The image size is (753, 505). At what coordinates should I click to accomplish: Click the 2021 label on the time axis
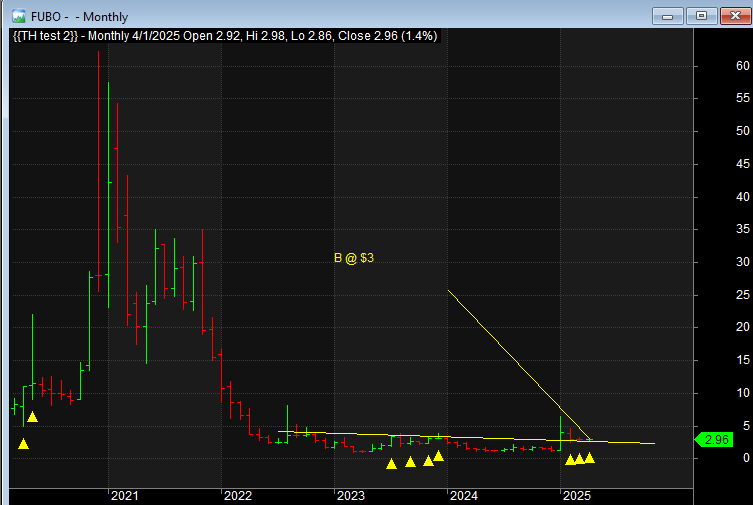point(124,496)
